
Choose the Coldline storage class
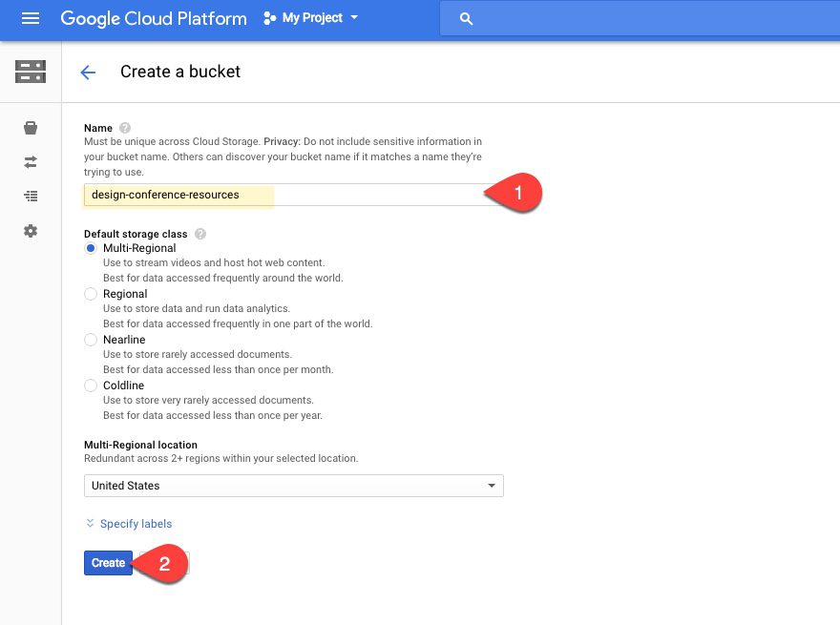coord(91,385)
